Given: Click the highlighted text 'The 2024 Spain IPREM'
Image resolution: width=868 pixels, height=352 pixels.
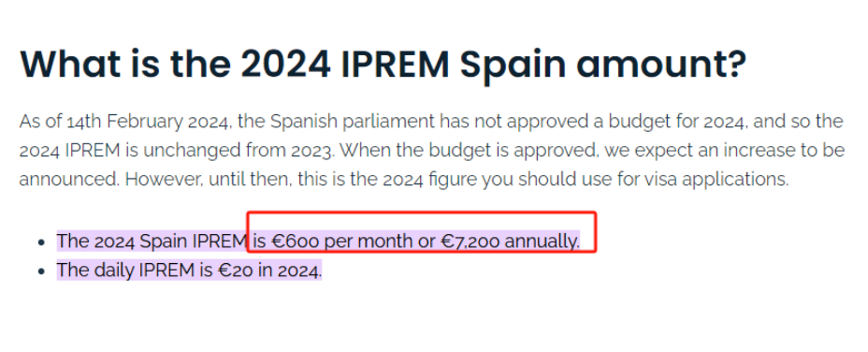Looking at the screenshot, I should pyautogui.click(x=152, y=242).
